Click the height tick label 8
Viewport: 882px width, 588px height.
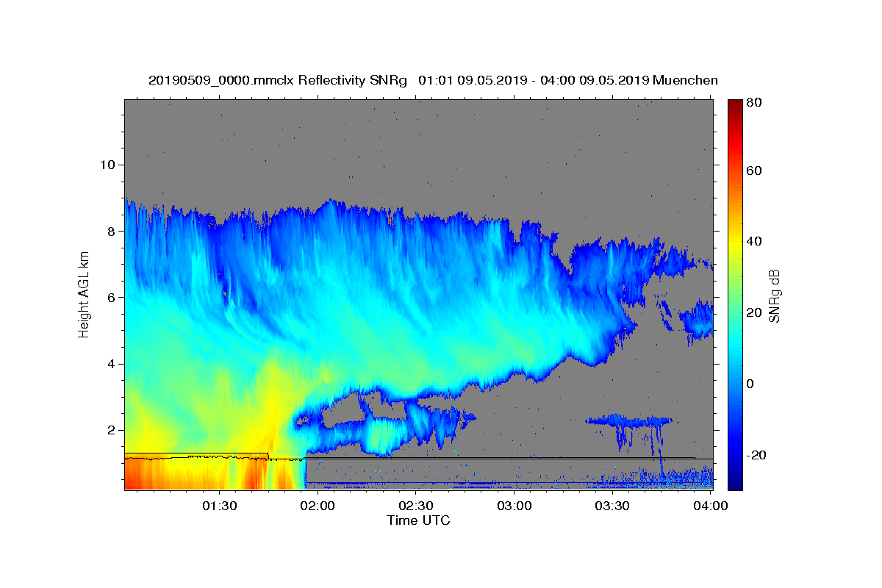click(112, 231)
